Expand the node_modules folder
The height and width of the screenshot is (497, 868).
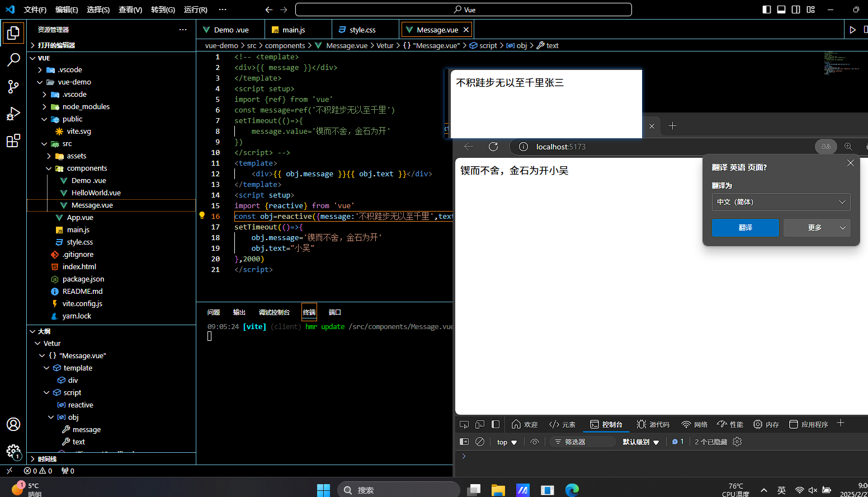(x=111, y=106)
